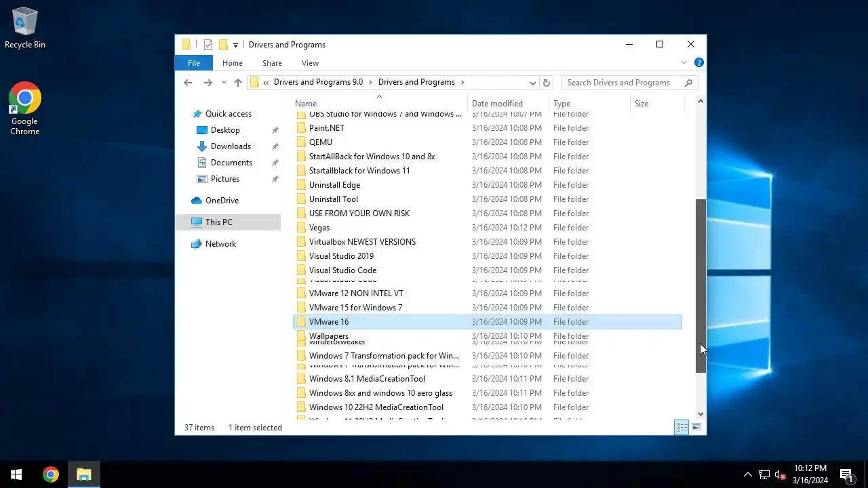Sort by the Size column header
Image resolution: width=868 pixels, height=488 pixels.
point(656,104)
